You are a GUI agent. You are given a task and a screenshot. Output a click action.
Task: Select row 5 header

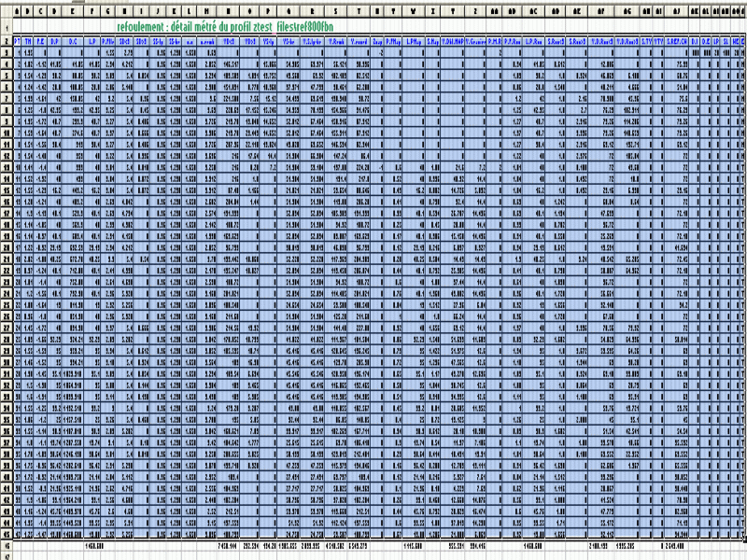[x=7, y=76]
